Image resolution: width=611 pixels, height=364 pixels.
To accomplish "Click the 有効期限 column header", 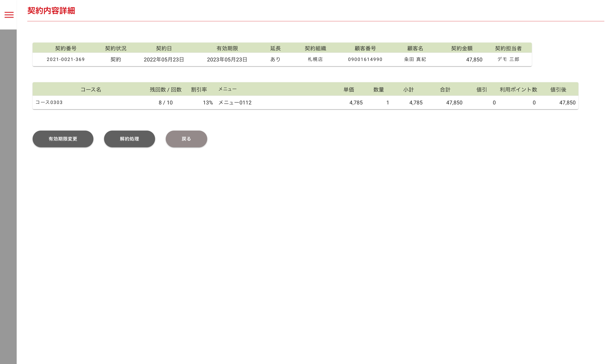I will [227, 48].
